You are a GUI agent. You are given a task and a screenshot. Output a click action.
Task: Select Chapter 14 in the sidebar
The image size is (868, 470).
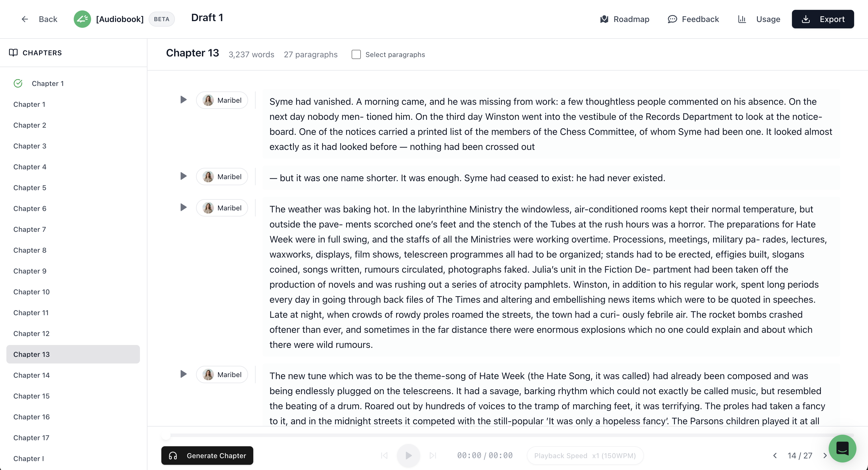tap(32, 375)
